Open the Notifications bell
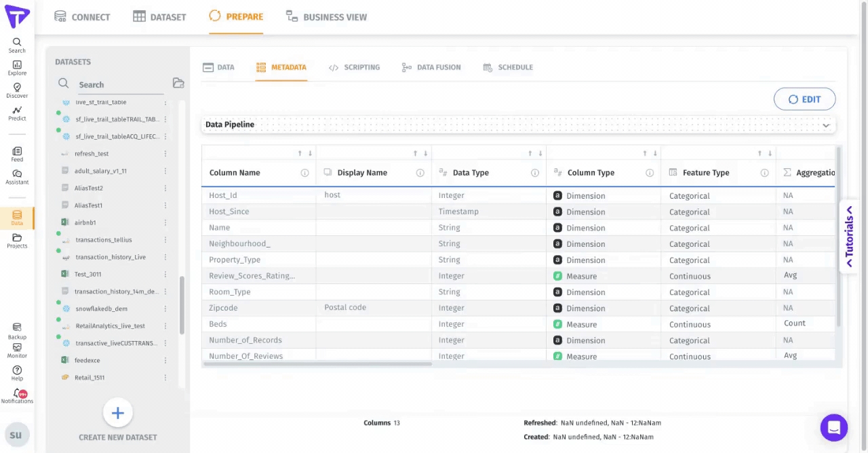Image resolution: width=868 pixels, height=453 pixels. pos(17,395)
